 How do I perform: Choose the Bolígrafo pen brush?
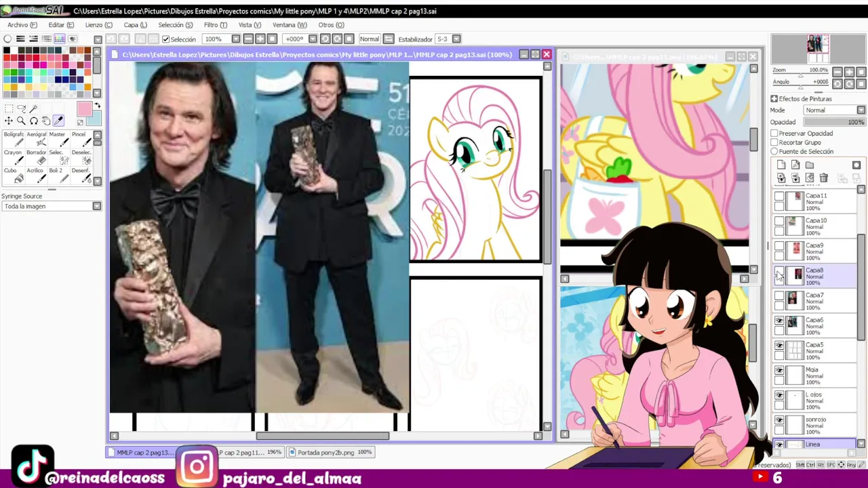coord(14,139)
